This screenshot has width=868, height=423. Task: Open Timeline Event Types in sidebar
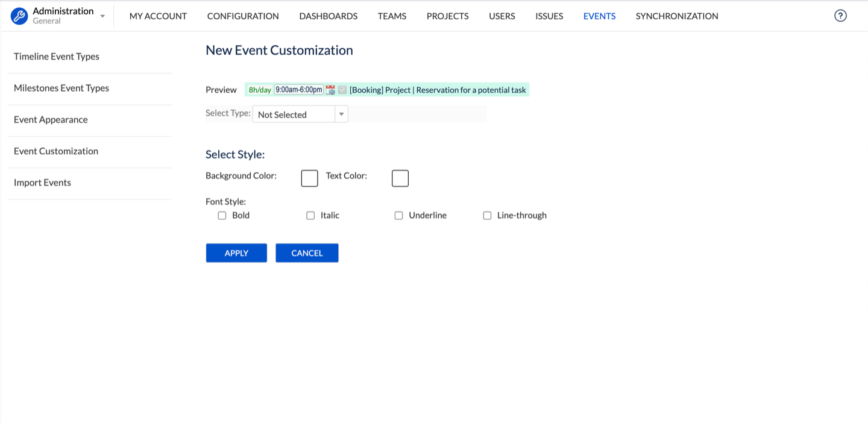pyautogui.click(x=57, y=57)
